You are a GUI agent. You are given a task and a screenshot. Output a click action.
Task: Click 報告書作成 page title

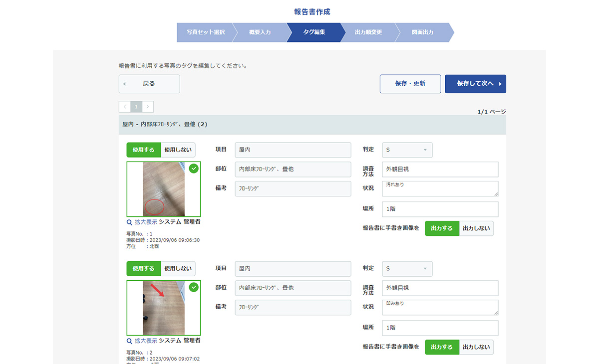point(312,11)
